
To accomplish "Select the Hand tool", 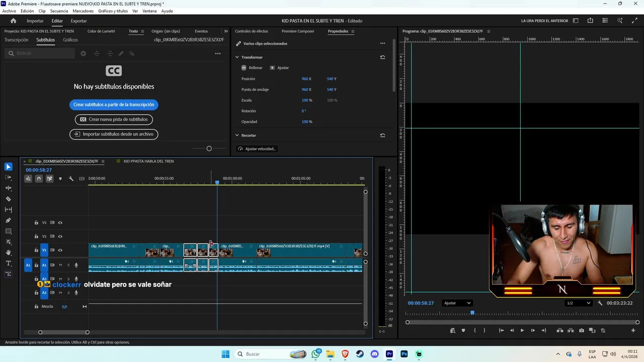I will [8, 252].
